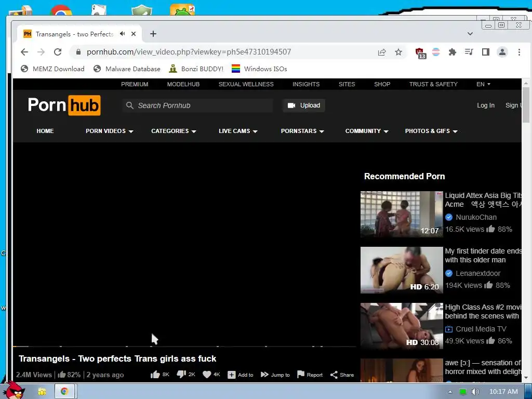Open the Windows ISOs bookmark
Viewport: 532px width, 399px height.
coord(259,69)
